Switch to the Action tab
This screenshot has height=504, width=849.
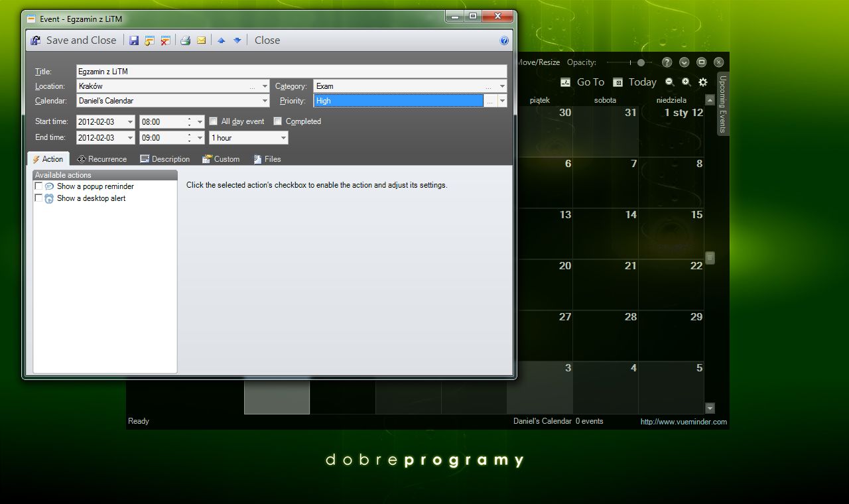pos(48,159)
